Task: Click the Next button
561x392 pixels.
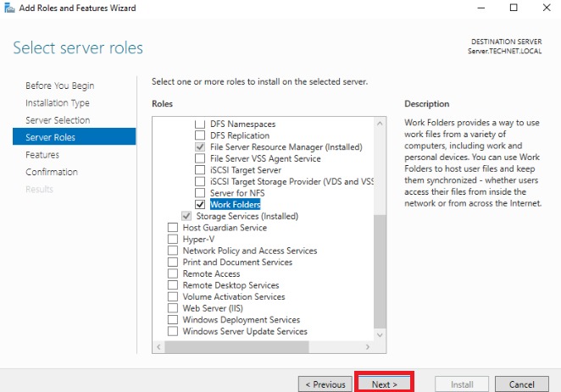Action: pos(384,384)
